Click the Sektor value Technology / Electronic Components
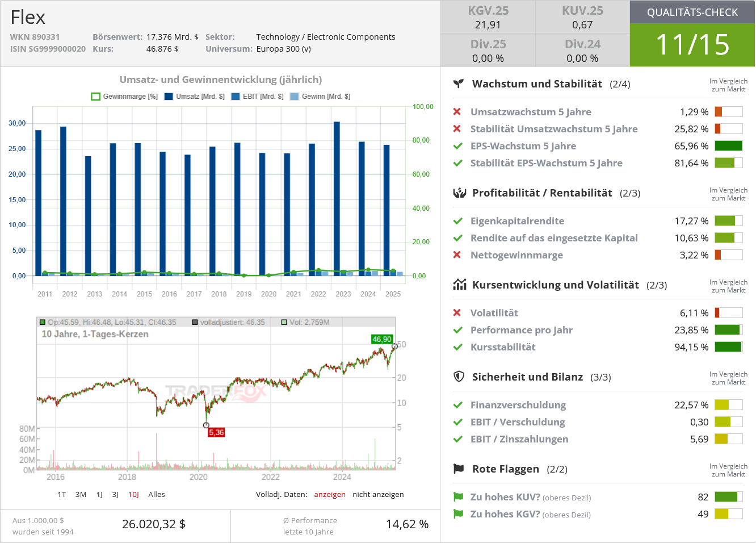The height and width of the screenshot is (543, 756). [326, 37]
